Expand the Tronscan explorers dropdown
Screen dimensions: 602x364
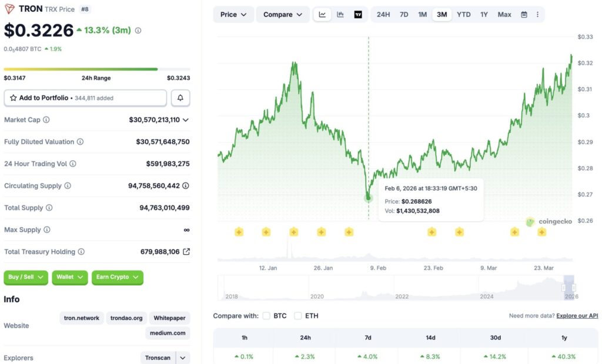click(x=182, y=357)
